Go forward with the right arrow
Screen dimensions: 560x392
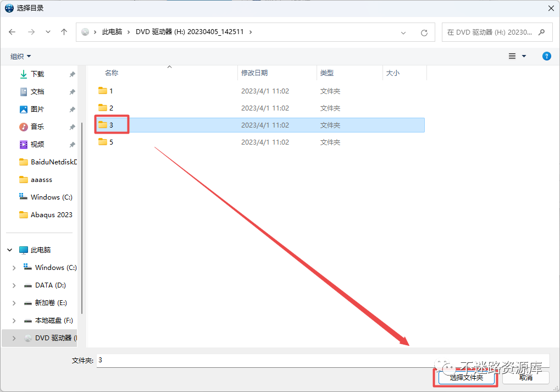coord(31,32)
